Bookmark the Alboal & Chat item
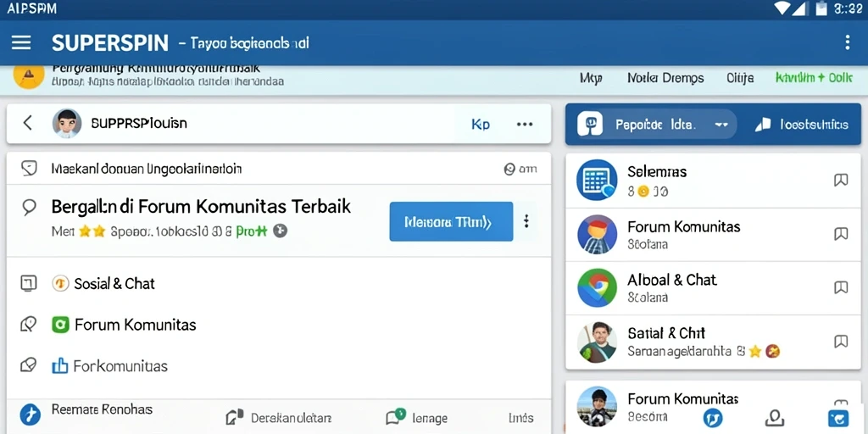Screen dimensions: 868x434 tap(841, 287)
